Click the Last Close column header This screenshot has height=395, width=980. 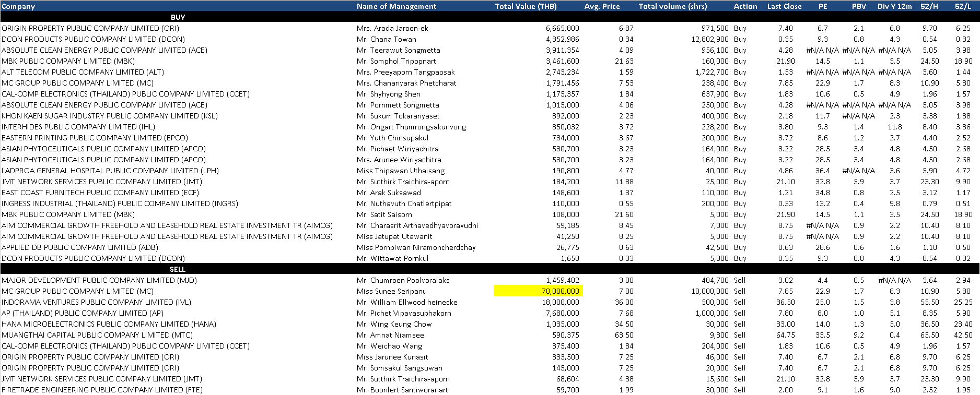(x=784, y=6)
